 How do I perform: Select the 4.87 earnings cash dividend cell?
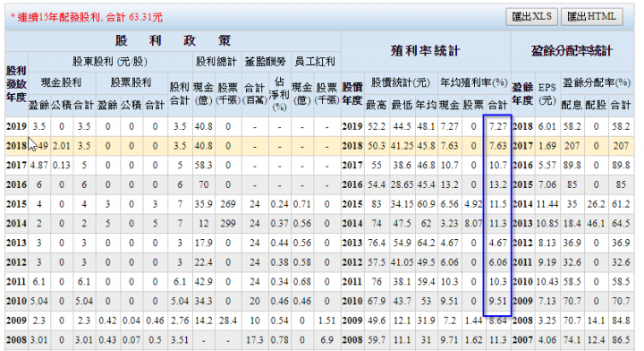click(x=39, y=166)
